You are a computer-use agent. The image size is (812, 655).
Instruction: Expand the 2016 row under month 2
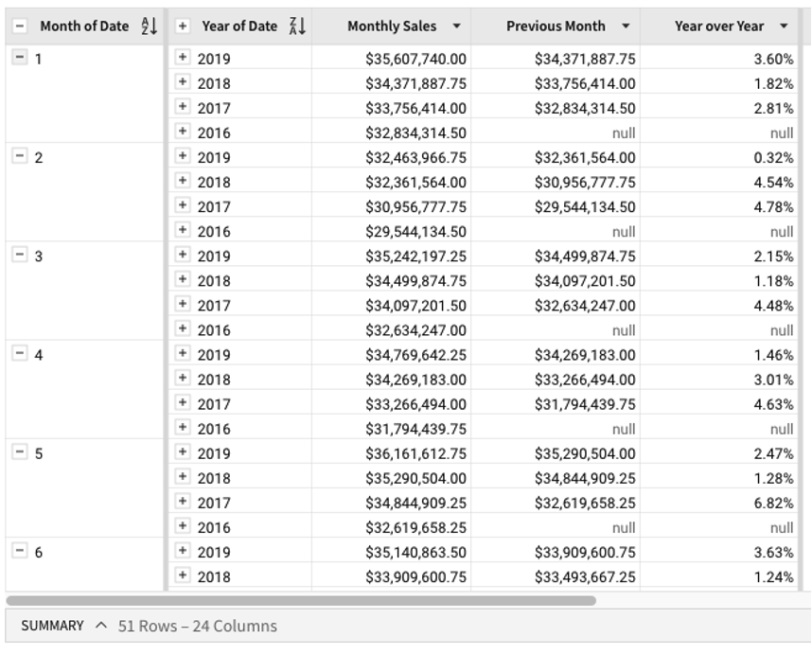coord(183,231)
